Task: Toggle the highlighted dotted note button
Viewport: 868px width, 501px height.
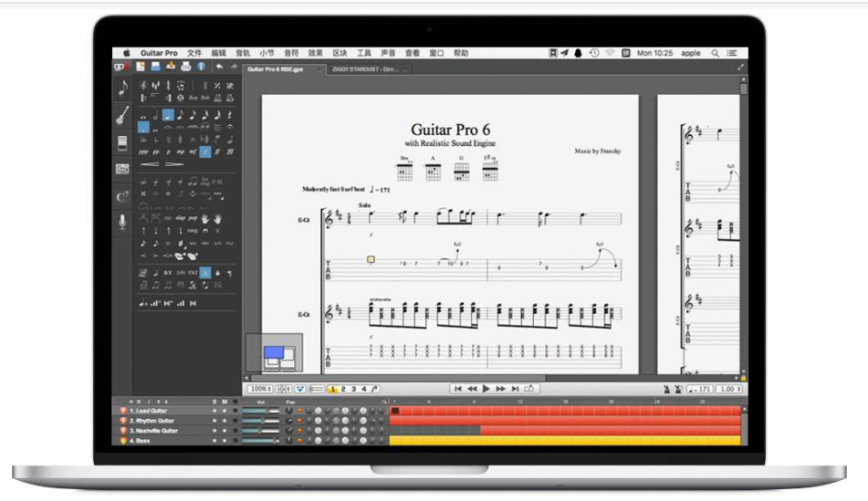Action: pos(143,128)
